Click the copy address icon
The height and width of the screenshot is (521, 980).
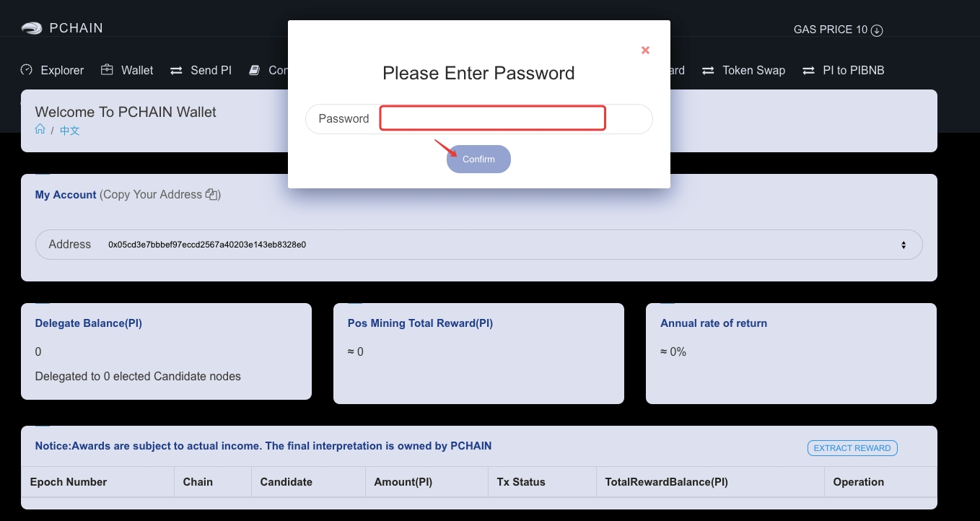coord(212,194)
